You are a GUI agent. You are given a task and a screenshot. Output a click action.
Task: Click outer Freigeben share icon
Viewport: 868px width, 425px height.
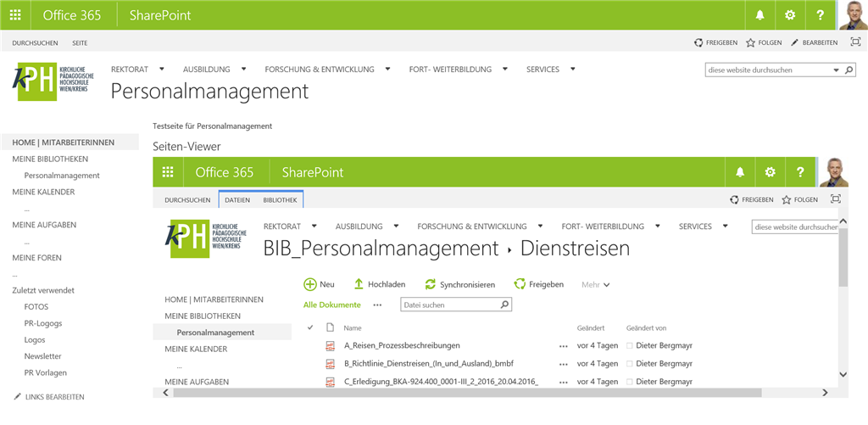tap(698, 42)
